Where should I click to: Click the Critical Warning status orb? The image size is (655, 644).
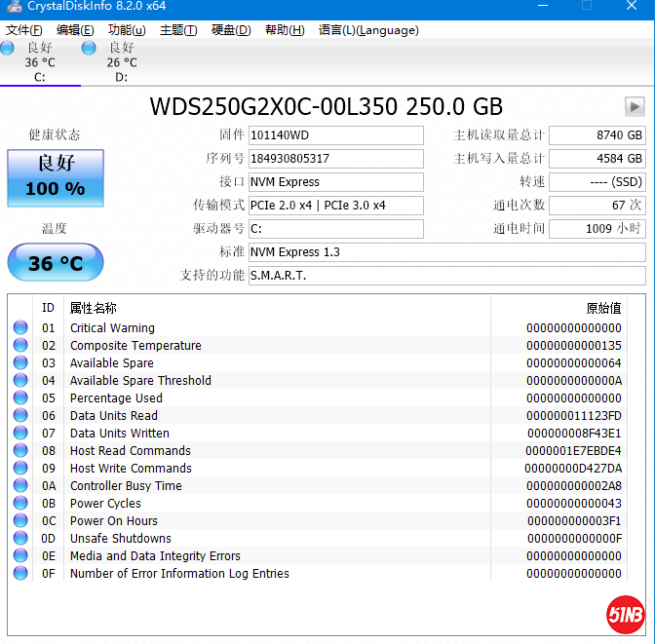point(20,328)
